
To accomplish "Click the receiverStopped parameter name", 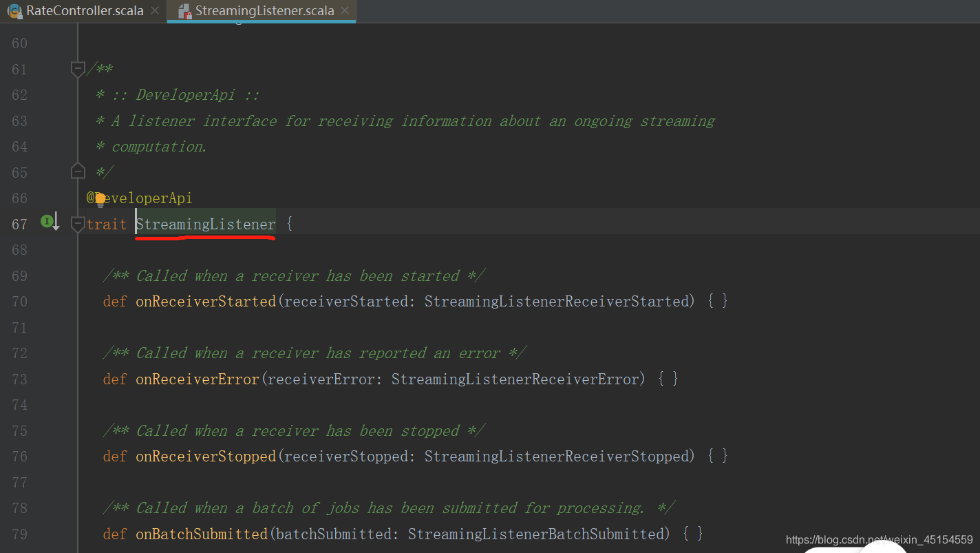I will point(346,456).
